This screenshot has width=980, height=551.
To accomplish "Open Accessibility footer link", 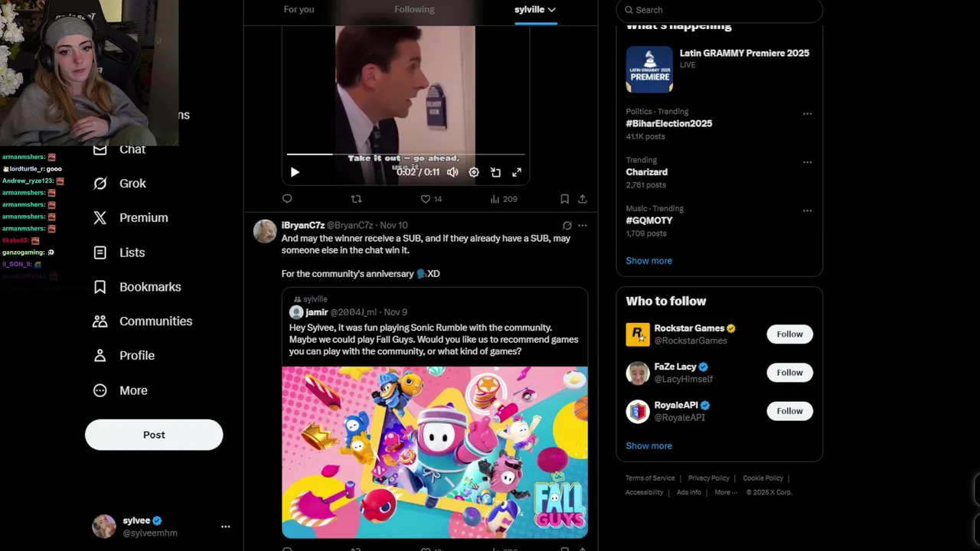I will (644, 492).
